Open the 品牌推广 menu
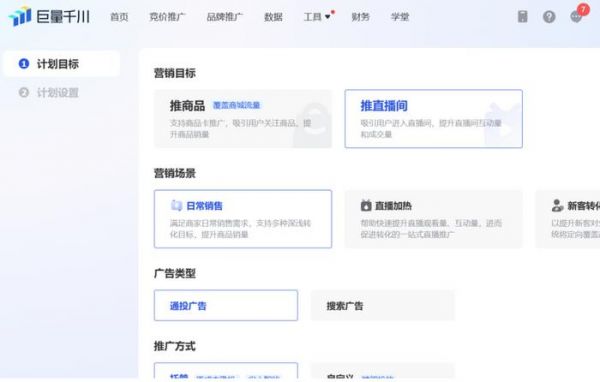The image size is (600, 382). pos(225,17)
